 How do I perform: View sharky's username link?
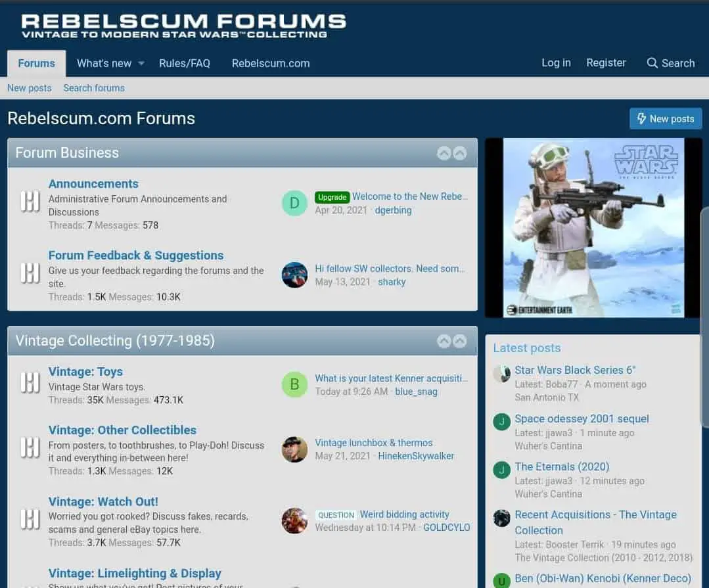tap(392, 282)
